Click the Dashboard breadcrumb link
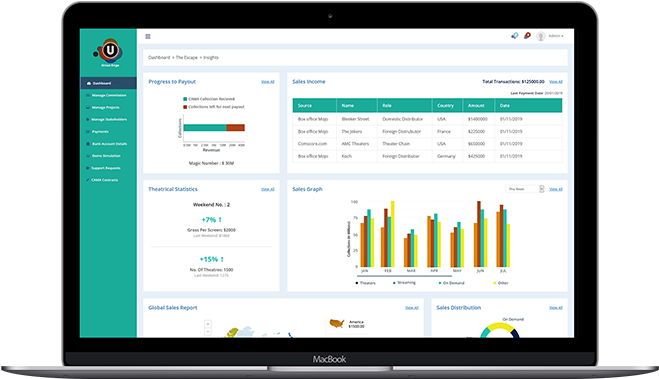This screenshot has width=659, height=379. [x=159, y=58]
